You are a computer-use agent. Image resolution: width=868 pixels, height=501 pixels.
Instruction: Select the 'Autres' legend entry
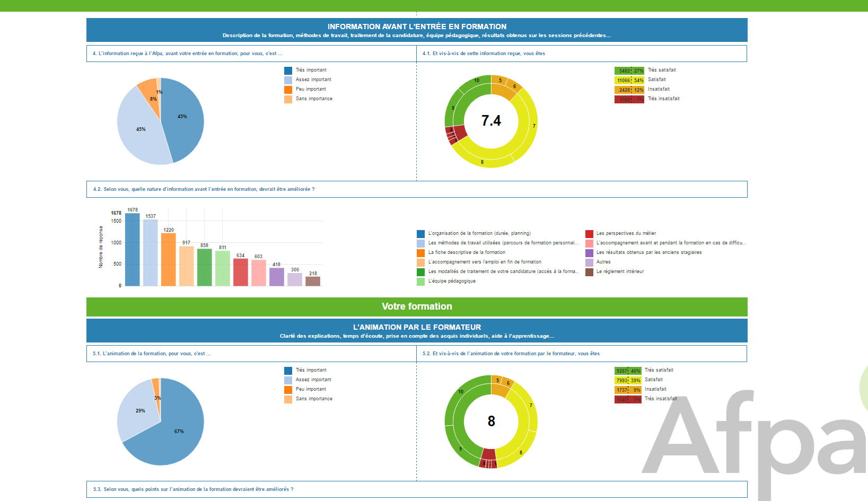click(x=598, y=262)
